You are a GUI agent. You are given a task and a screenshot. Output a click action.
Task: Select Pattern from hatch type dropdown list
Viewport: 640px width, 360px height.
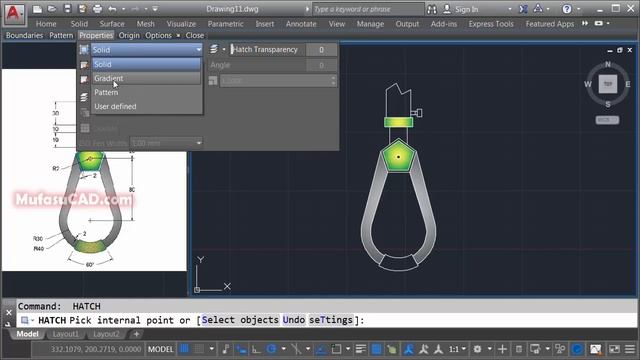(147, 92)
